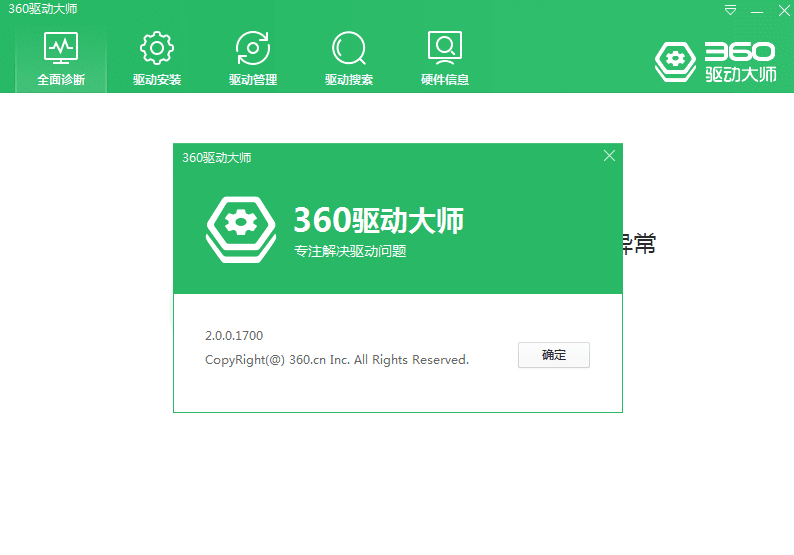Click the 360驱动大师 logo in header

click(716, 61)
